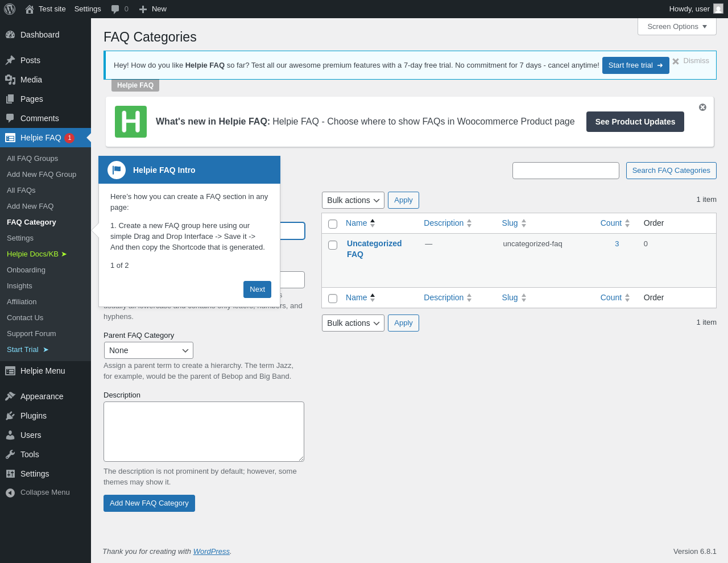This screenshot has width=728, height=563.
Task: Click the home icon beside Test site
Action: (30, 9)
